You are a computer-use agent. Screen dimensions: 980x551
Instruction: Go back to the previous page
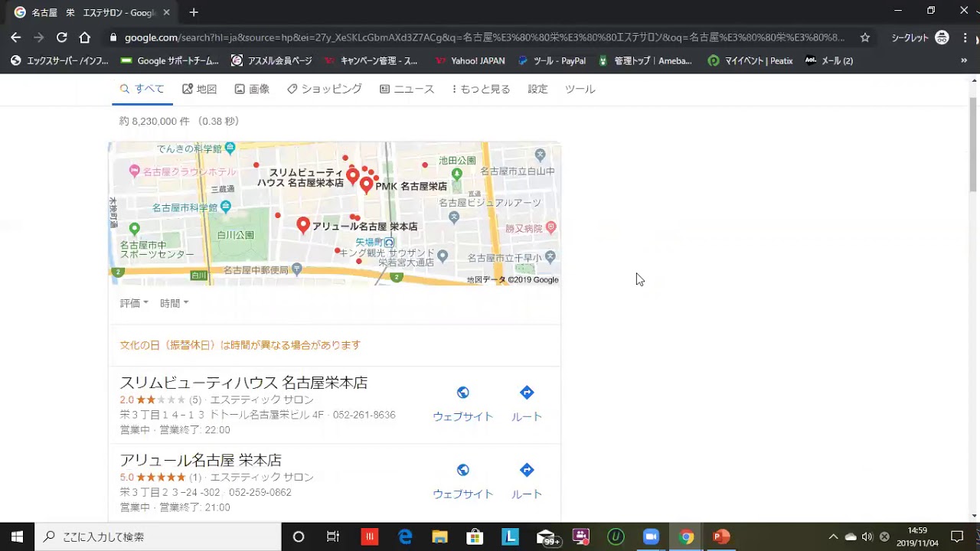(16, 37)
